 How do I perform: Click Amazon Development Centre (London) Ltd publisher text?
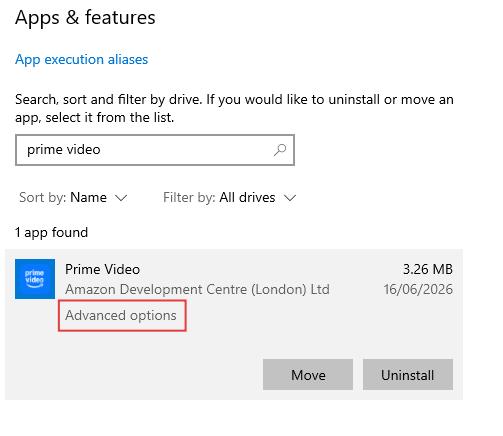click(x=197, y=289)
